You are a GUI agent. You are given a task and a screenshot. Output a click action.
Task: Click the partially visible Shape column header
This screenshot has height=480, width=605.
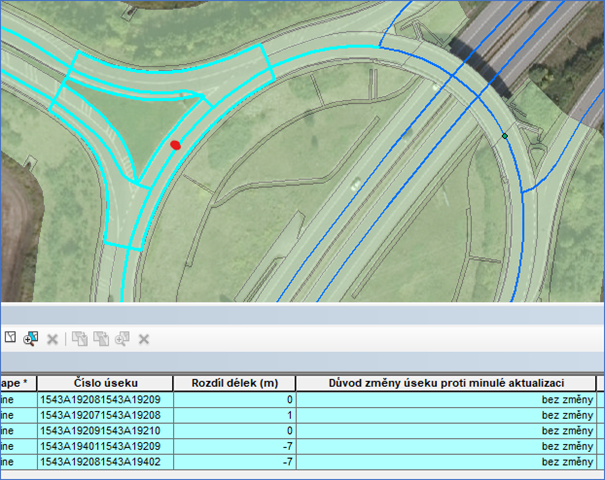pos(15,383)
